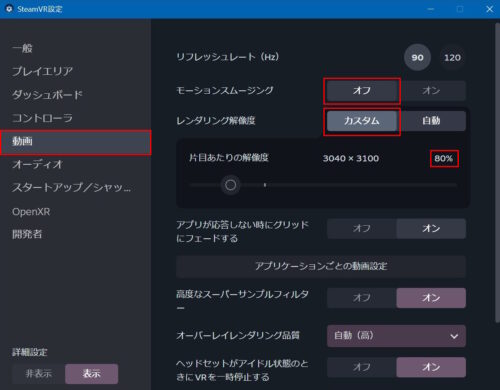The width and height of the screenshot is (500, 390).
Task: Disable advanced supersample filter with オフ
Action: [362, 298]
